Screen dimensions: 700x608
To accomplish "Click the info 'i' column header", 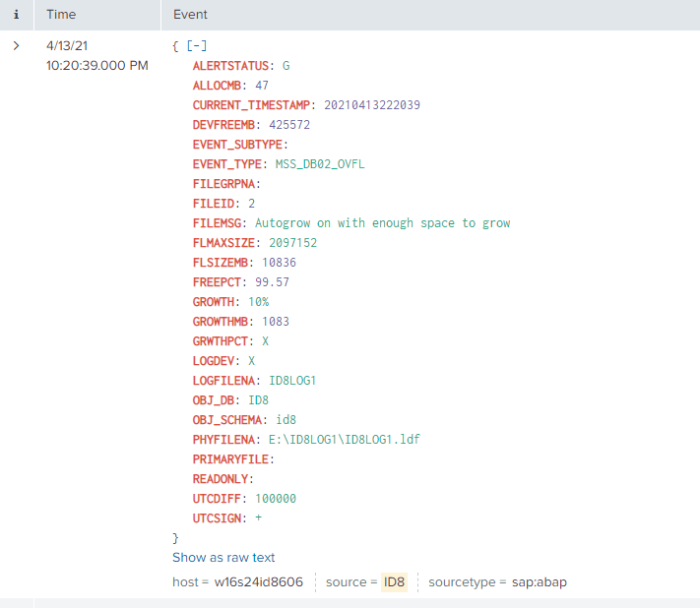I will tap(16, 15).
